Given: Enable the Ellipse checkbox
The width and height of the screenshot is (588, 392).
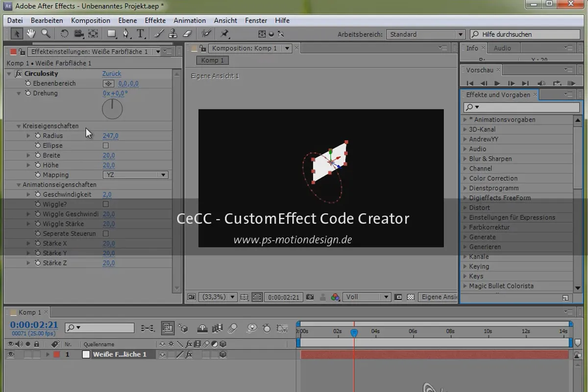Looking at the screenshot, I should [105, 146].
